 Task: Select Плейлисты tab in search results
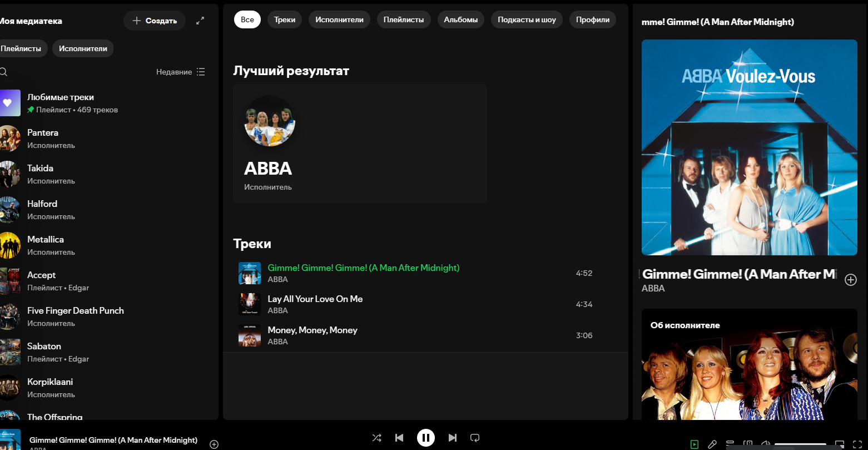[404, 19]
